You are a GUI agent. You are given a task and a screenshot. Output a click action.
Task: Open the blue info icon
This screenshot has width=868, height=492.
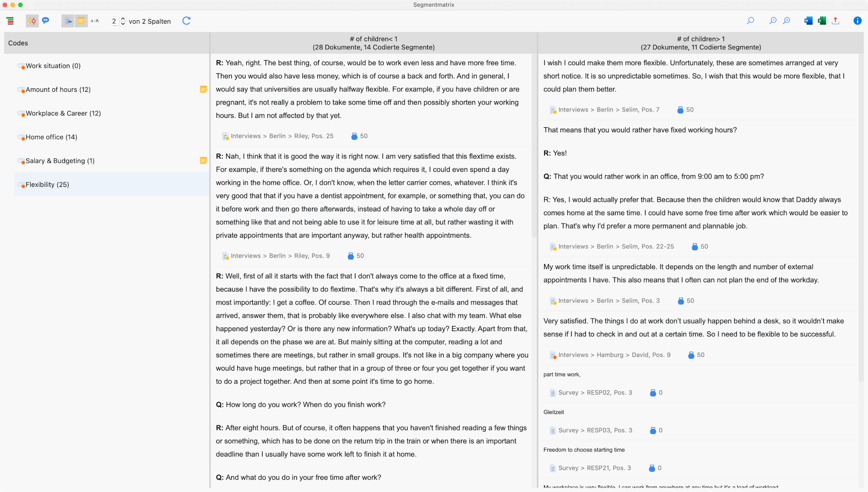tap(857, 21)
